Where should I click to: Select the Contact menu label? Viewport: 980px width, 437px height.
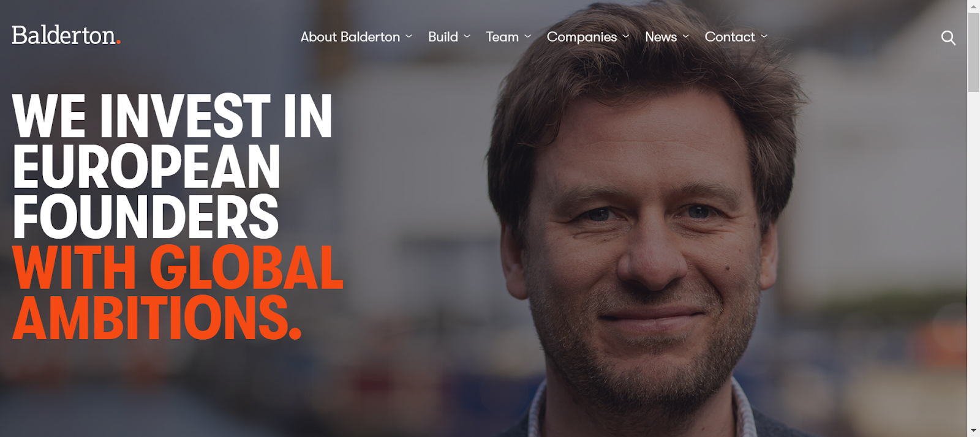(729, 37)
